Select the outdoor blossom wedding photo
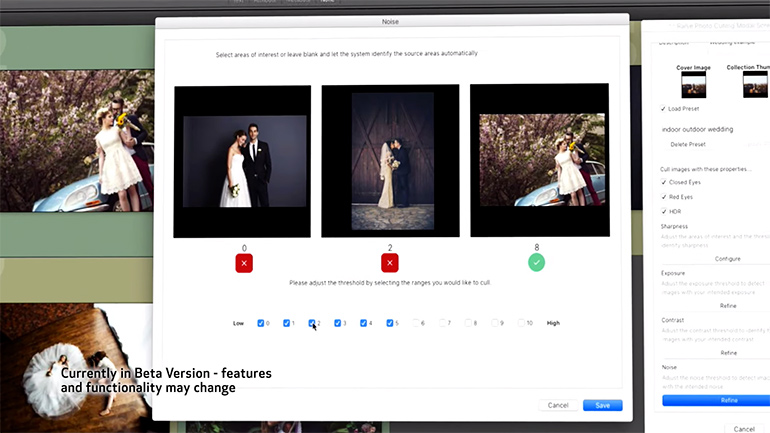This screenshot has width=770, height=433. click(x=539, y=161)
